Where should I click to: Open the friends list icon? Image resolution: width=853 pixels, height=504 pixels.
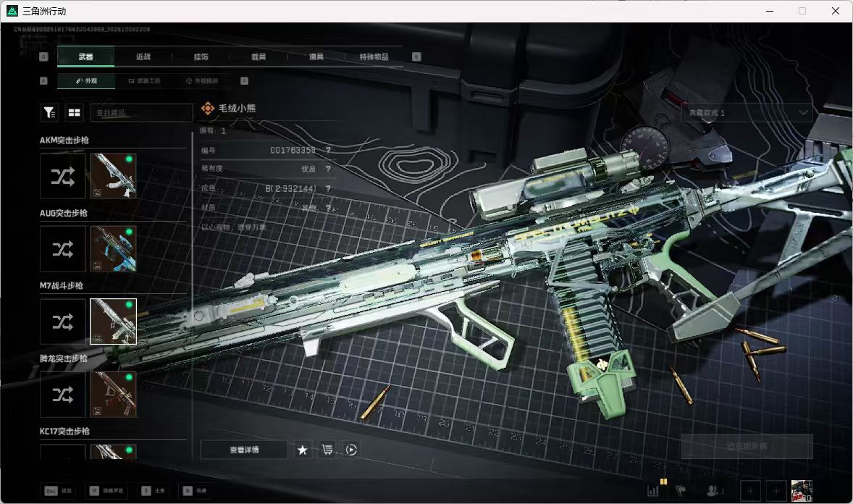714,490
